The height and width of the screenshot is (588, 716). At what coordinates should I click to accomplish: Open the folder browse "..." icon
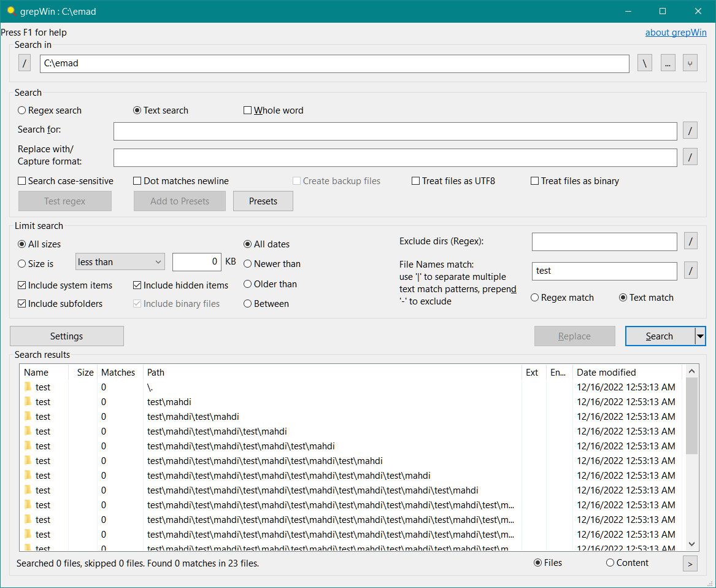[668, 63]
